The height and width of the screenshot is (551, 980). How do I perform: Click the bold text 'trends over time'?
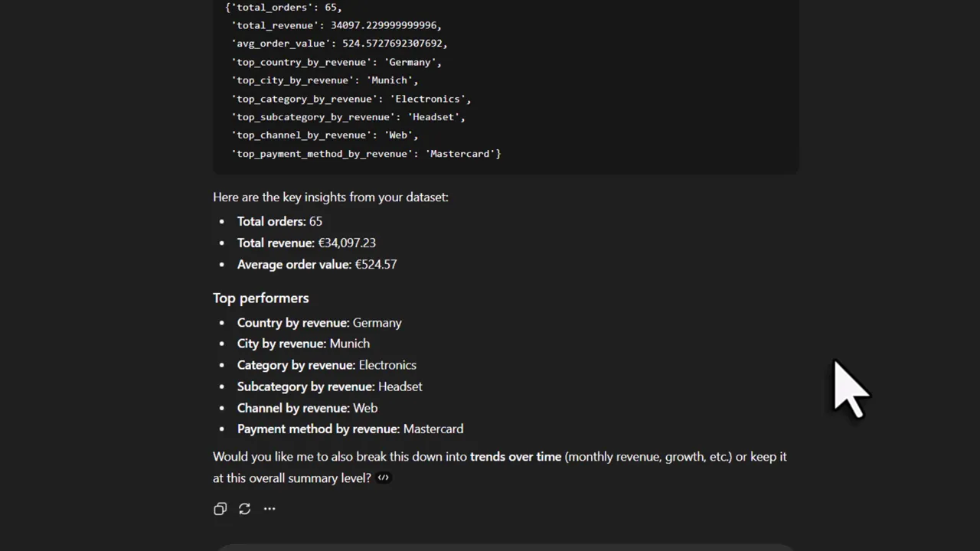pyautogui.click(x=515, y=456)
